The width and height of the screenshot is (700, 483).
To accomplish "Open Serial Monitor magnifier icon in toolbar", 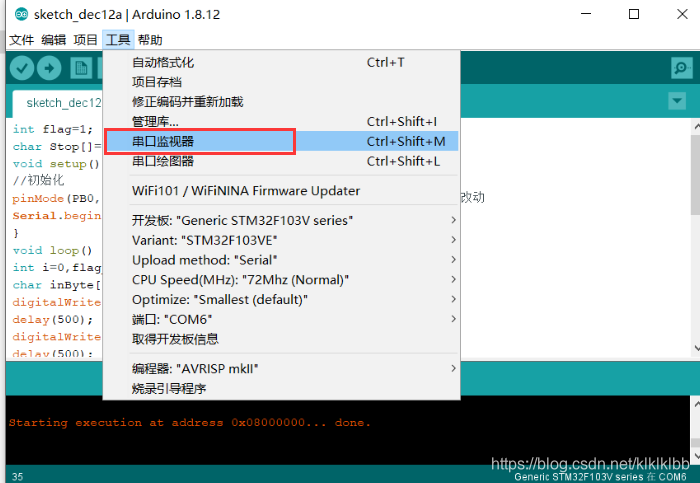I will click(681, 68).
